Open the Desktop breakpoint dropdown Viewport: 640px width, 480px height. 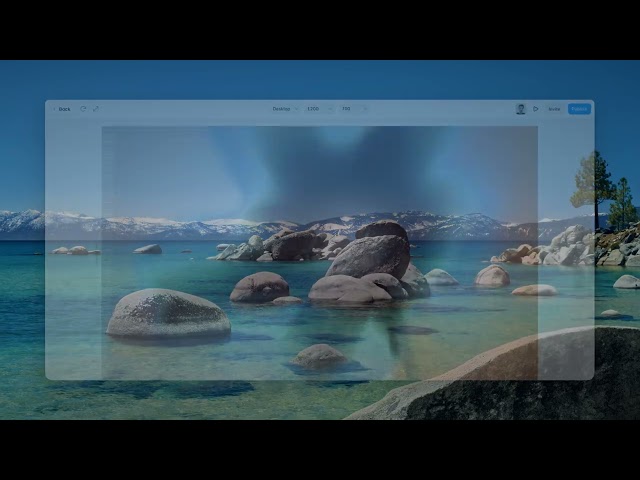coord(285,109)
